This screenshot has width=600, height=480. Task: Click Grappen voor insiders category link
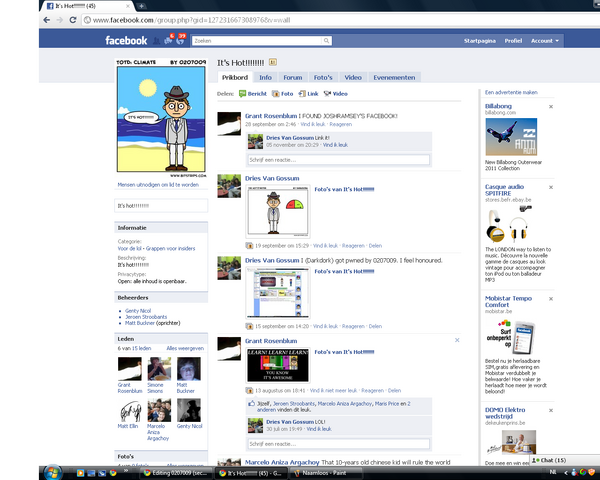click(170, 248)
